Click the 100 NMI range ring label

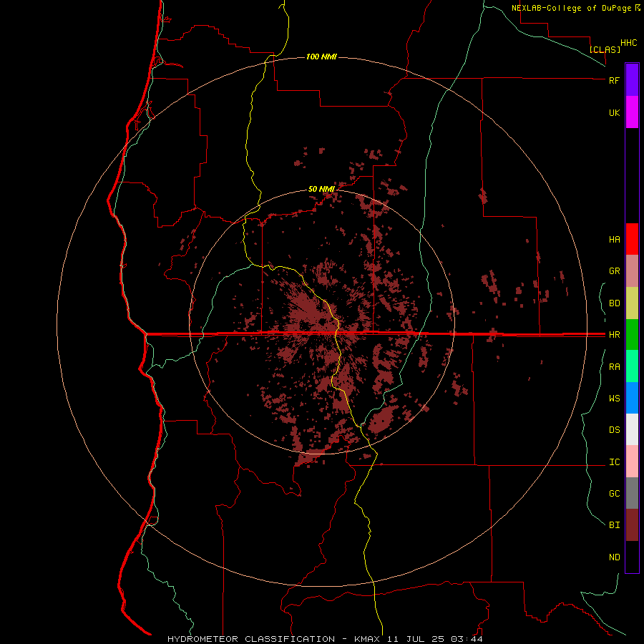click(x=321, y=57)
